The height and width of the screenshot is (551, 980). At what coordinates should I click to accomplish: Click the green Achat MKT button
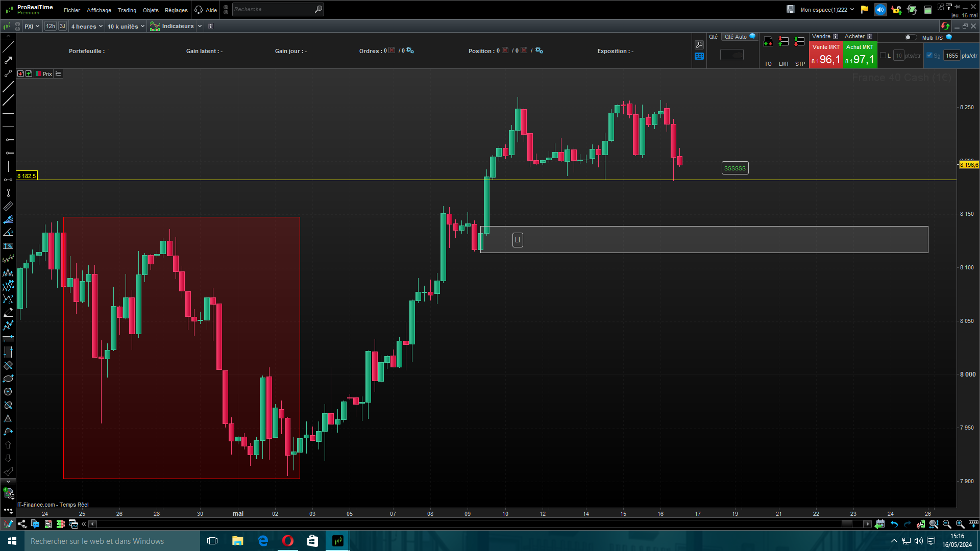(x=860, y=55)
